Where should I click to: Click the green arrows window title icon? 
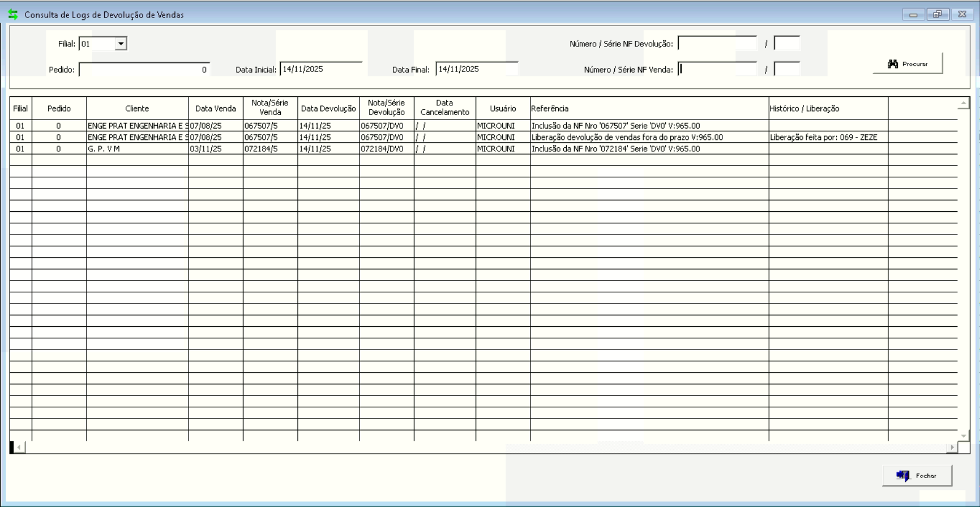12,15
